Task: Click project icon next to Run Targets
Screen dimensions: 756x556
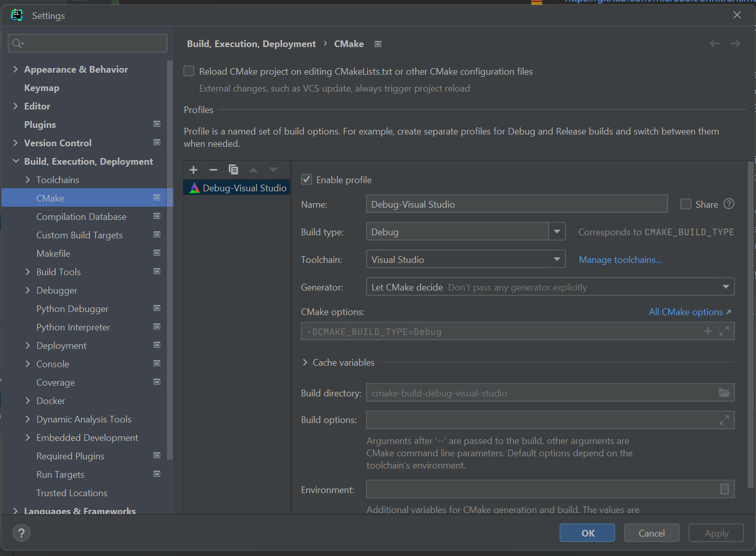Action: coord(157,474)
